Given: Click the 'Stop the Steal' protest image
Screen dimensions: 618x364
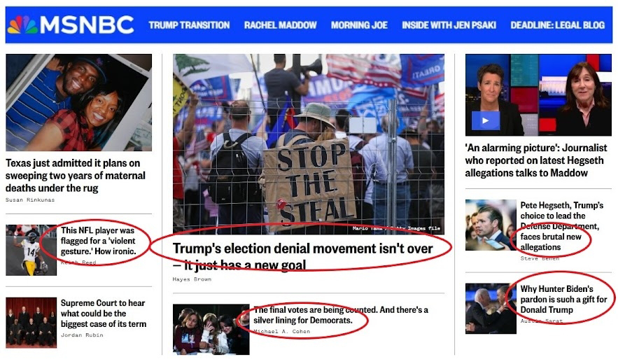Looking at the screenshot, I should [x=309, y=144].
